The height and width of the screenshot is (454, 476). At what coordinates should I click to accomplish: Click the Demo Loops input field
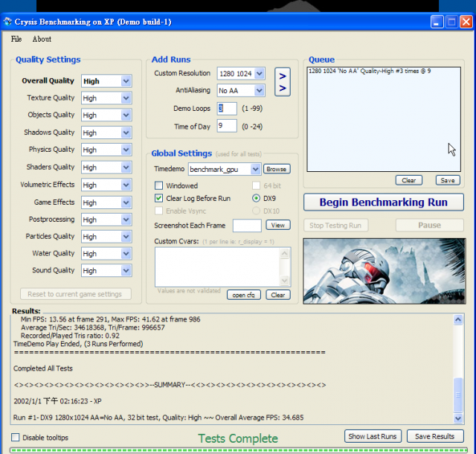(x=227, y=109)
